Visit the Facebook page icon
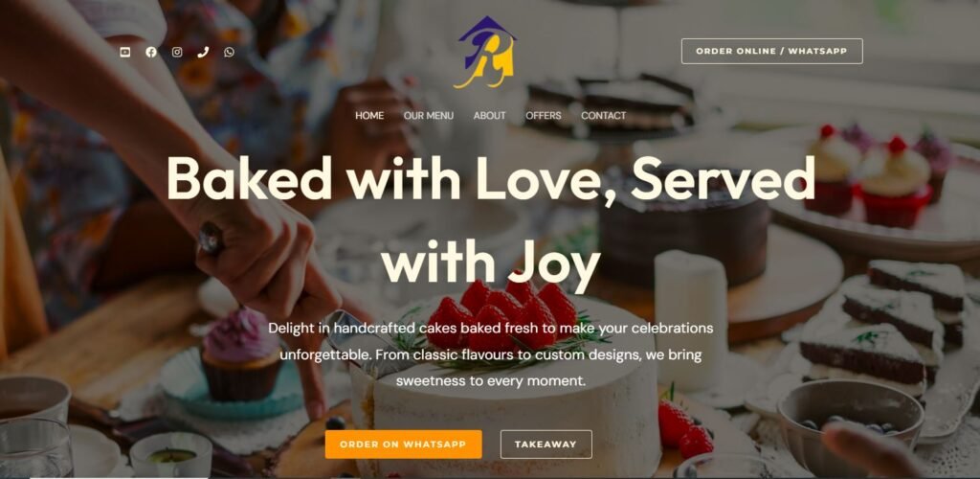 pos(151,52)
